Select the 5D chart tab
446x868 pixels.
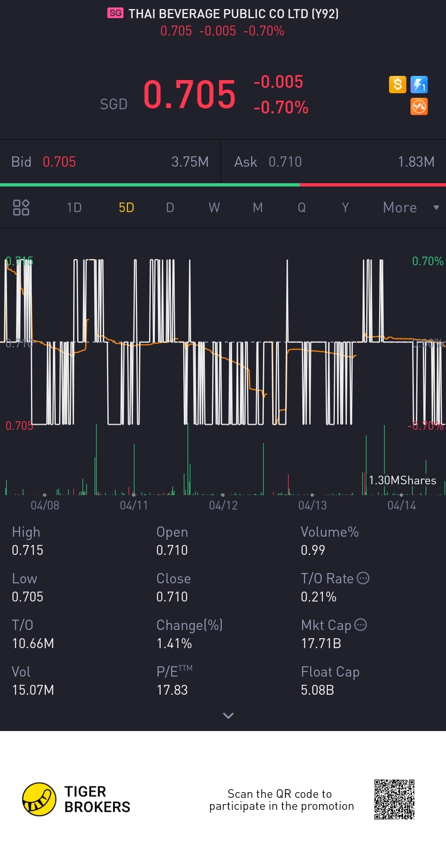(126, 208)
